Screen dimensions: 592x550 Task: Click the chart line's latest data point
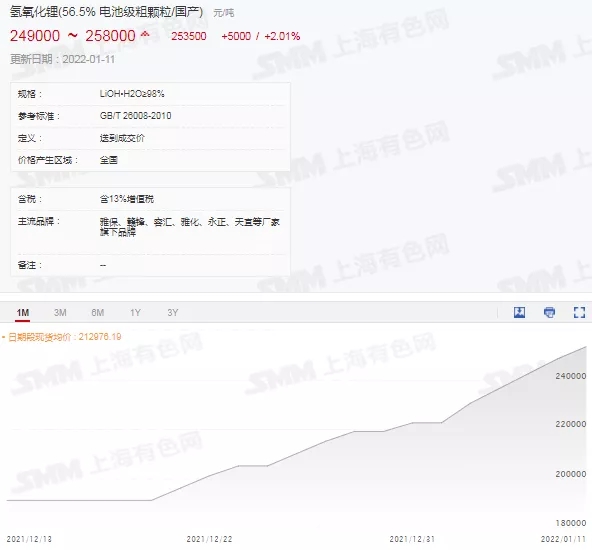586,347
